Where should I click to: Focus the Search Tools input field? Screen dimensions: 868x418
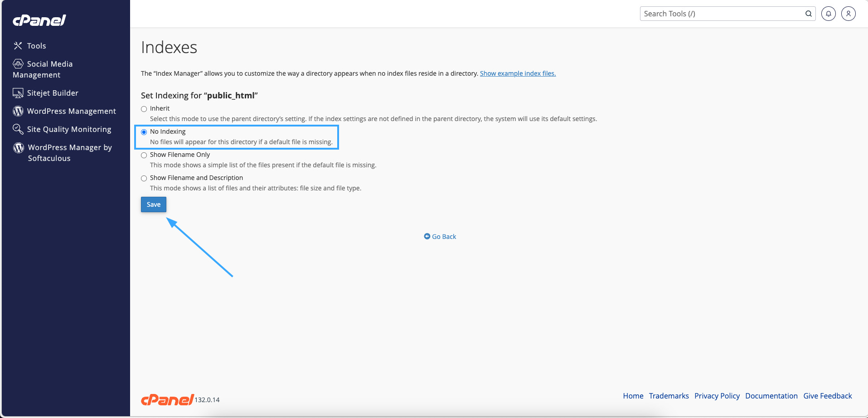[721, 14]
